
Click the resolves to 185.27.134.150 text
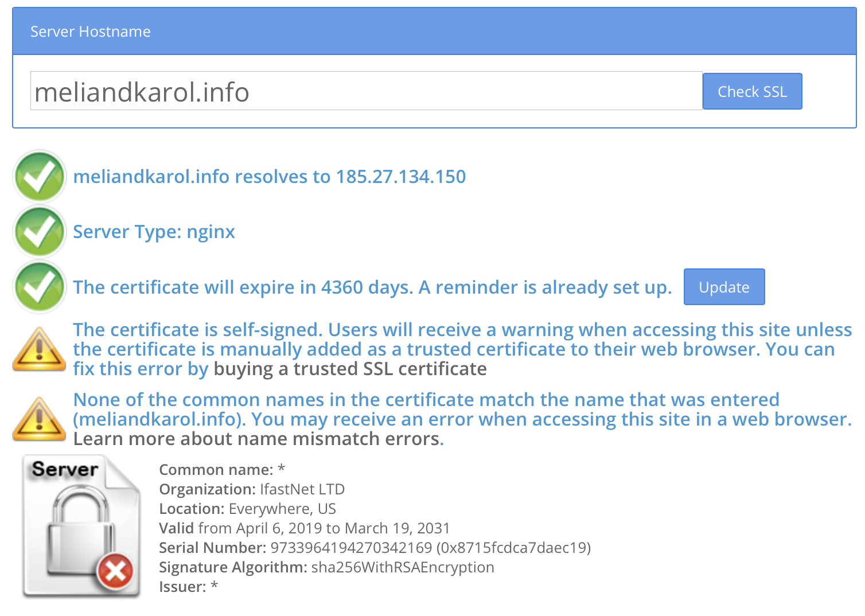click(x=269, y=177)
